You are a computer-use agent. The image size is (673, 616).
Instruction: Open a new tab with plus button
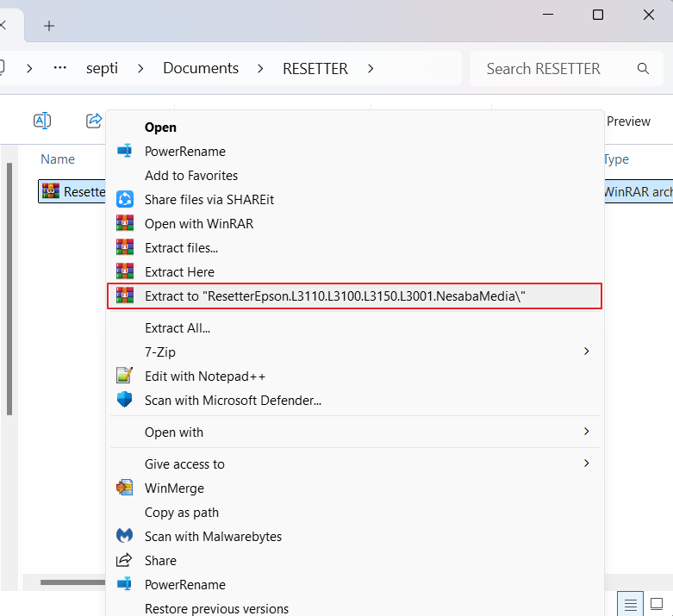pyautogui.click(x=49, y=25)
